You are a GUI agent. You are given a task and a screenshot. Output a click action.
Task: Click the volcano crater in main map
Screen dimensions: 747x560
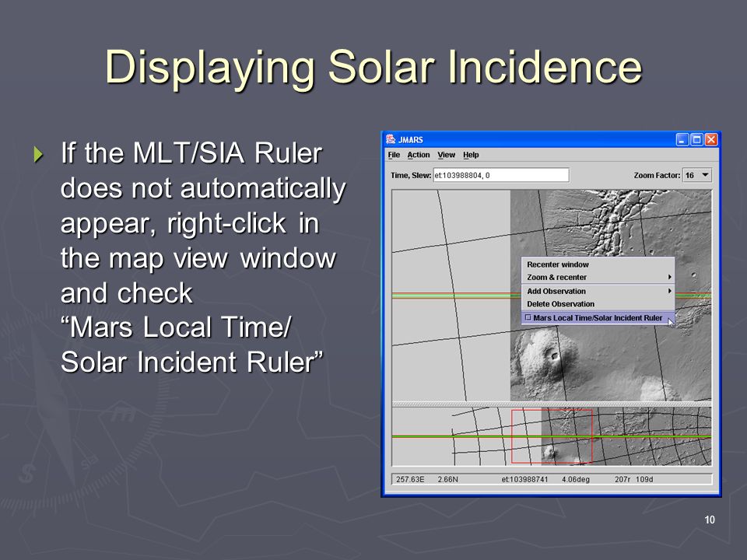coord(554,355)
